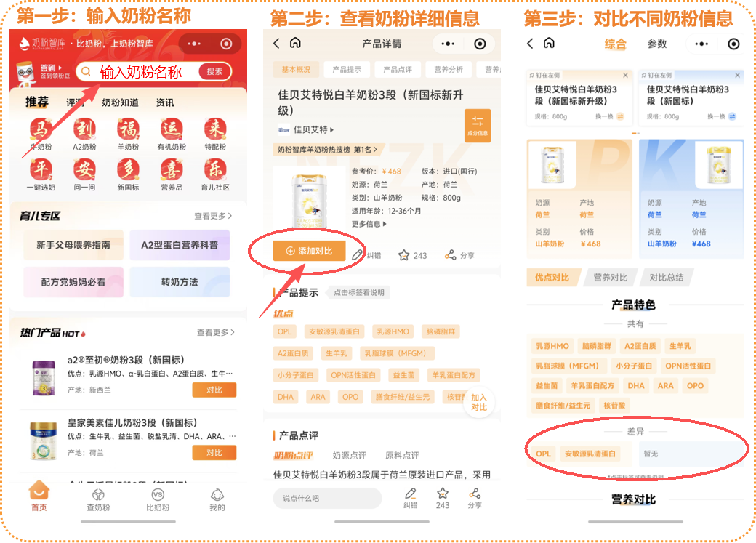Expand 更多信息 on the product details
This screenshot has width=756, height=543.
(369, 224)
